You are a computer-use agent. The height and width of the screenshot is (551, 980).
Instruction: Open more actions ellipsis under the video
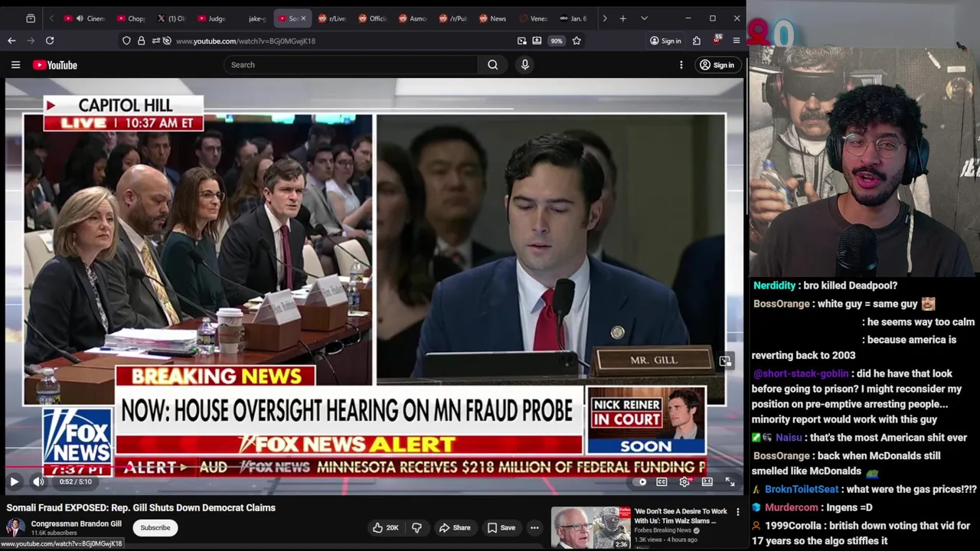(x=534, y=527)
